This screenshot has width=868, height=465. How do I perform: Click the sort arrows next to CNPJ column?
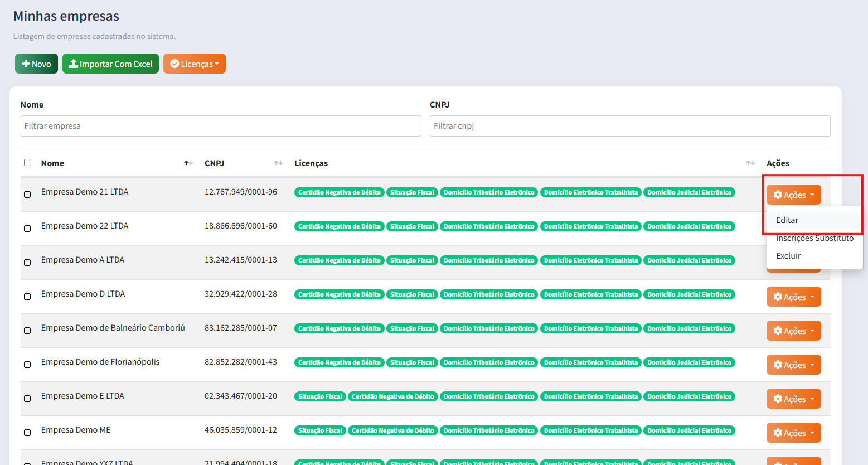[x=277, y=162]
